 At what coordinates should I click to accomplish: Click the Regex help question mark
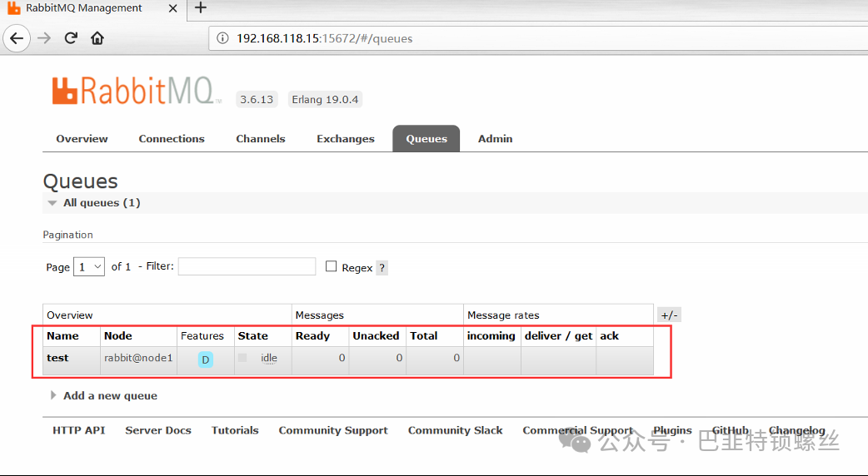tap(382, 268)
